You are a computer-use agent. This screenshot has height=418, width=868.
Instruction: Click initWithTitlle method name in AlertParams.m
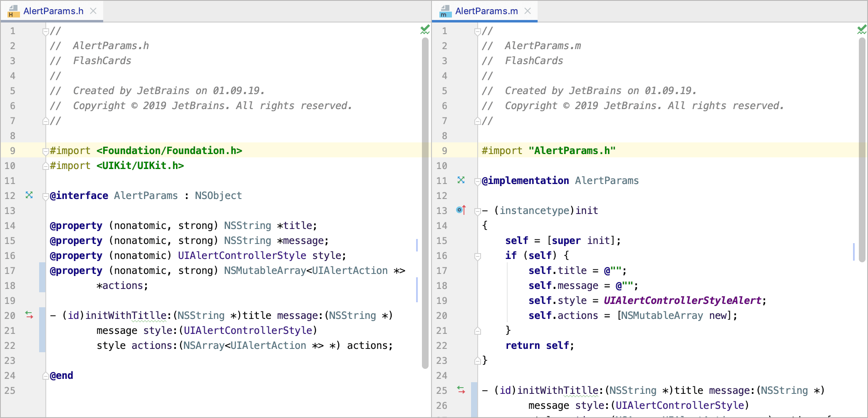point(558,391)
